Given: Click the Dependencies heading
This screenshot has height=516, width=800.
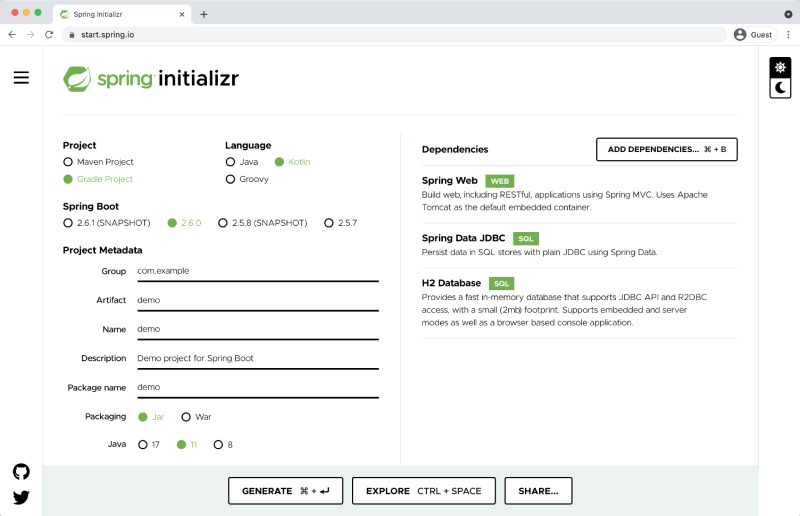Looking at the screenshot, I should click(x=455, y=150).
